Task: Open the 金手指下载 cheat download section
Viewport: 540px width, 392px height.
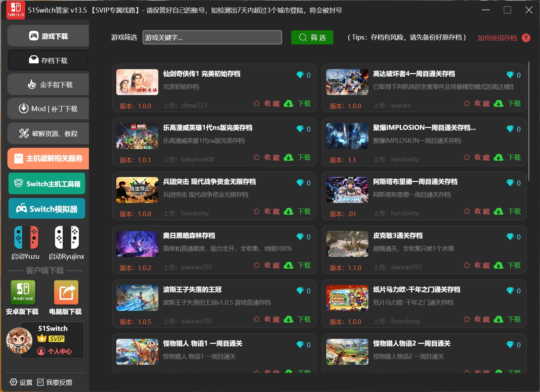Action: [x=48, y=85]
